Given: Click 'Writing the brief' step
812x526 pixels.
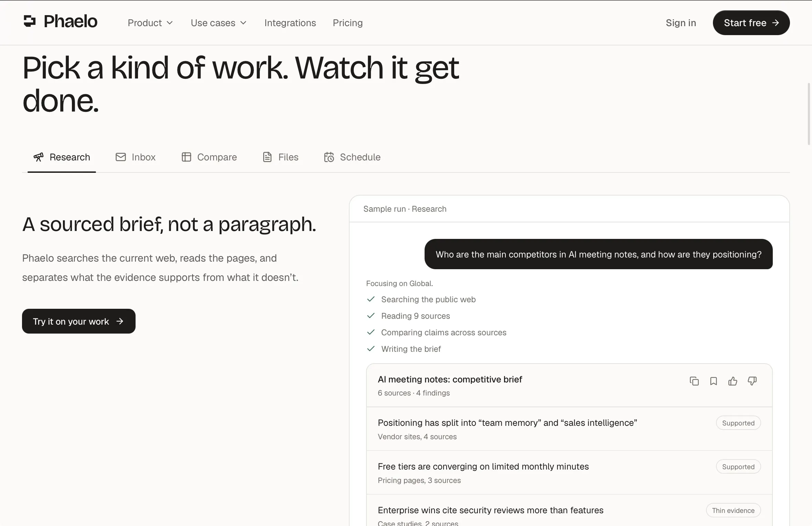Looking at the screenshot, I should click(411, 349).
